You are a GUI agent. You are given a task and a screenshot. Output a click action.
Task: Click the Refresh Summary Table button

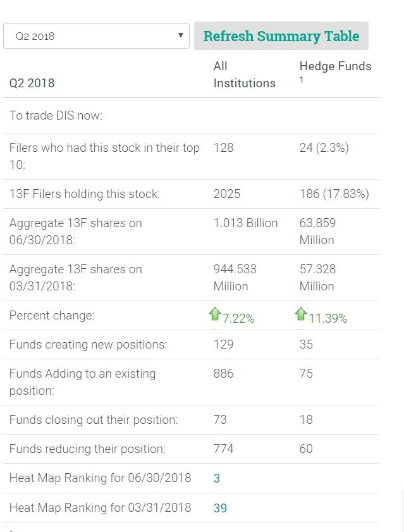(x=281, y=36)
